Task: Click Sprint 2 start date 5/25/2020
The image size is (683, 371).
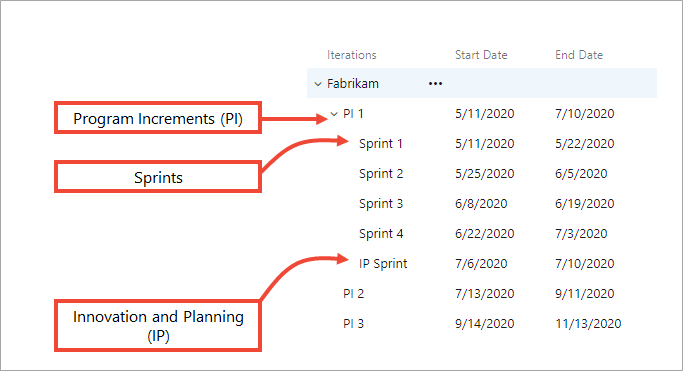Action: (x=484, y=174)
